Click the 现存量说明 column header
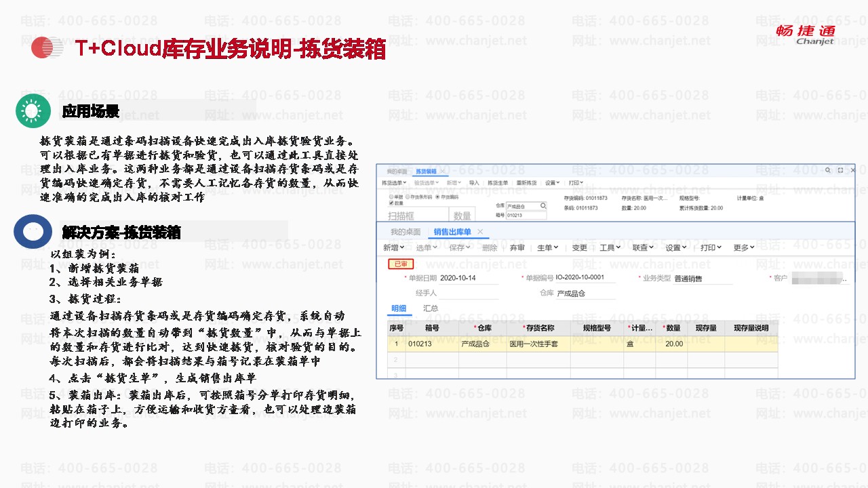868x488 pixels. [751, 328]
